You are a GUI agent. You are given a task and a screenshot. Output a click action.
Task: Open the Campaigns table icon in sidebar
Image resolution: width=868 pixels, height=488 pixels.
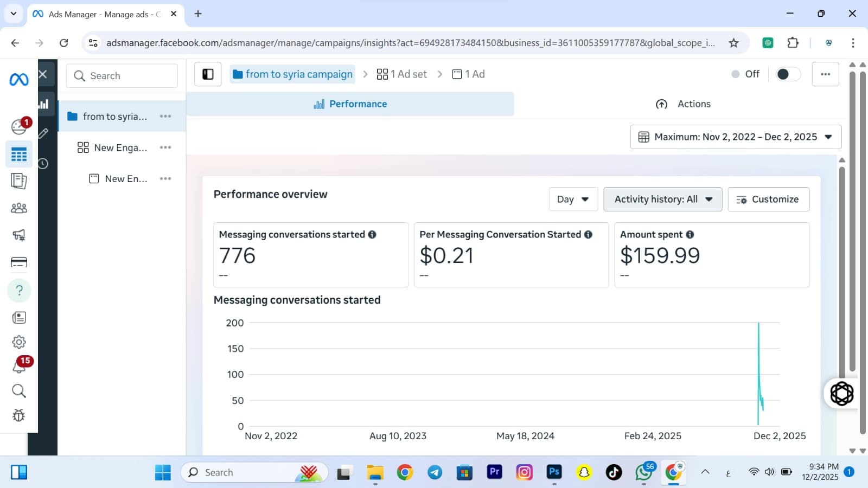pos(19,155)
